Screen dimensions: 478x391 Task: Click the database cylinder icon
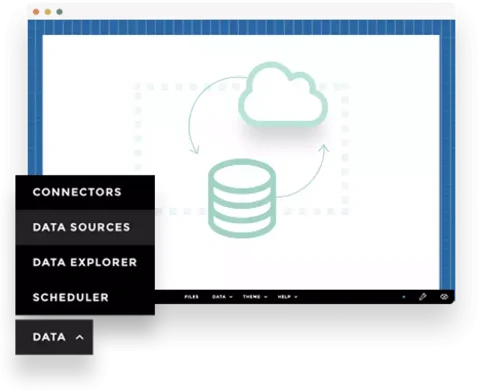tap(242, 198)
